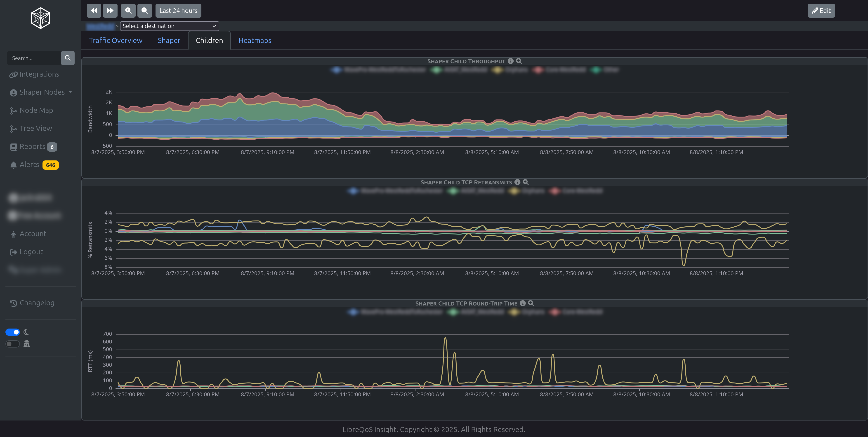
Task: Click zoom icon beside Shaper Child TCP Retransmits
Action: pos(526,182)
